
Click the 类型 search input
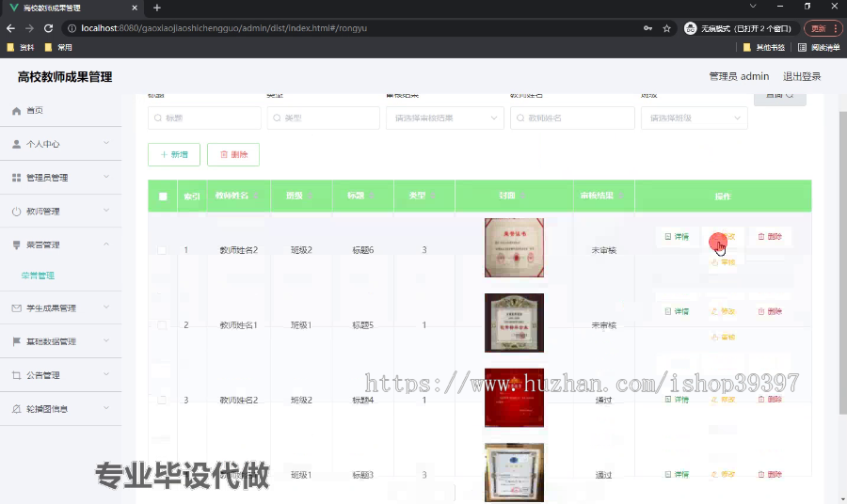click(x=323, y=118)
